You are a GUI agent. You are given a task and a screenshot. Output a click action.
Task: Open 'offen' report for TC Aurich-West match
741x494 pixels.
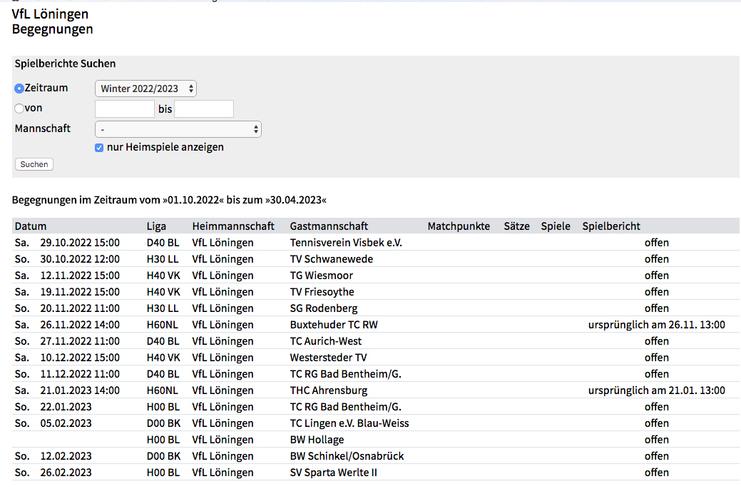tap(656, 341)
